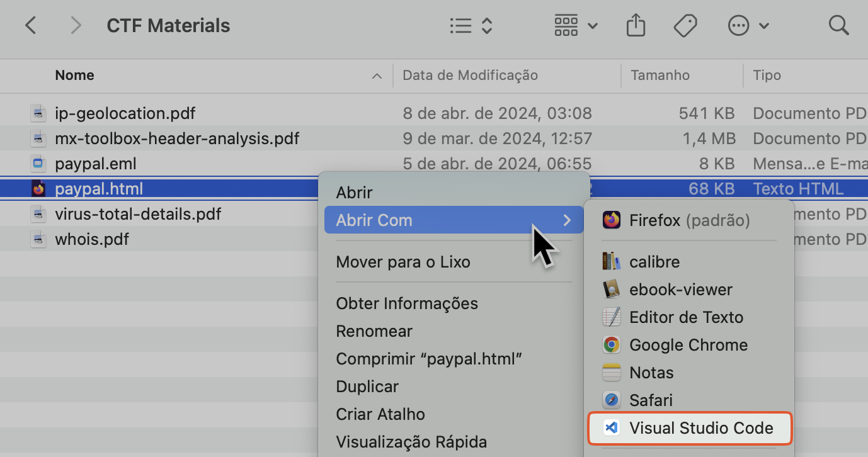The height and width of the screenshot is (457, 868).
Task: Click the Search icon
Action: [839, 25]
